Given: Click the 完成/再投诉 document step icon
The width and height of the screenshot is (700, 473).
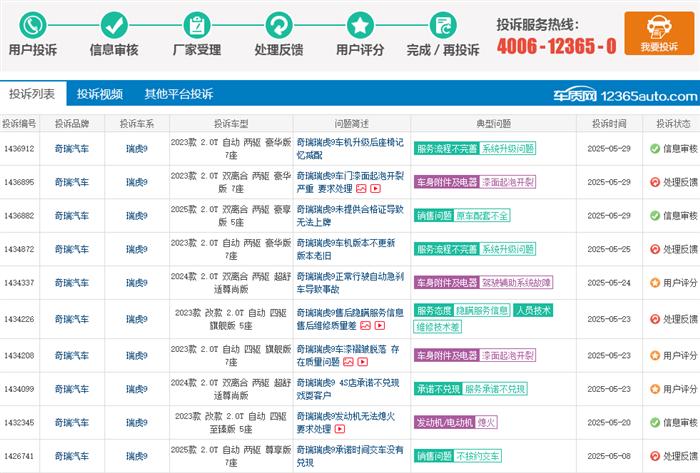Looking at the screenshot, I should [443, 25].
